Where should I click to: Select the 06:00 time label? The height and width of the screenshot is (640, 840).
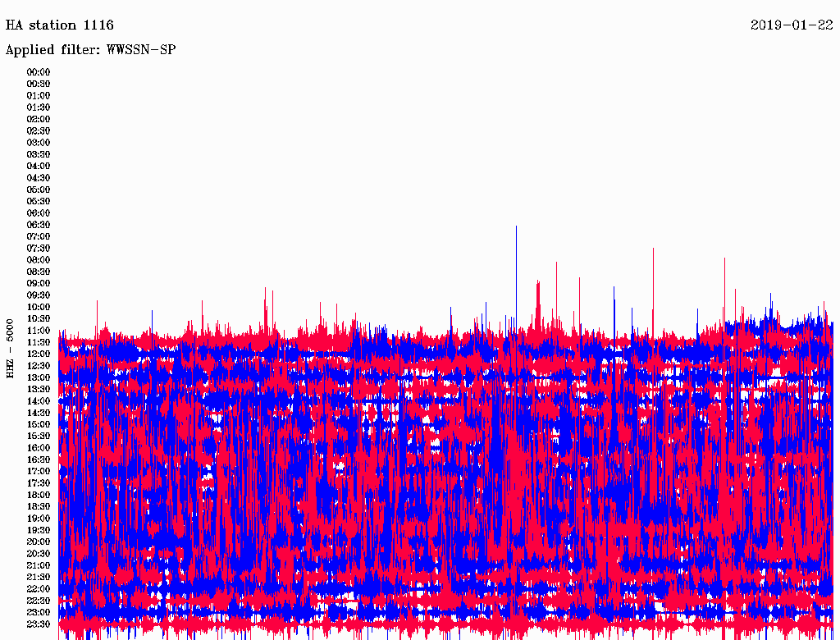pyautogui.click(x=39, y=213)
